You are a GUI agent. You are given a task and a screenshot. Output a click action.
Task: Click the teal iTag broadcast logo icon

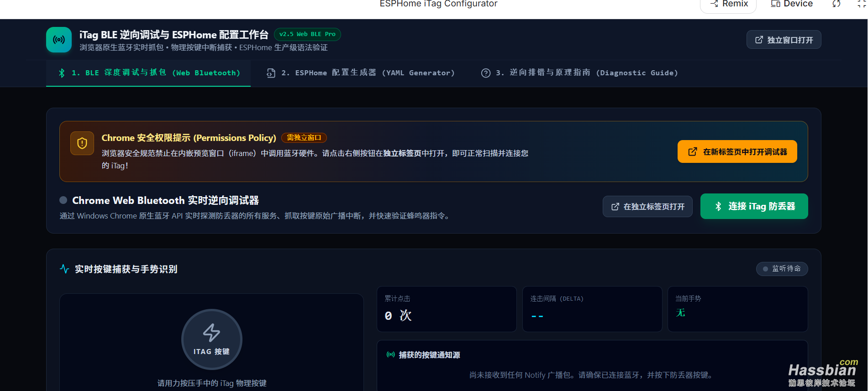pyautogui.click(x=59, y=40)
